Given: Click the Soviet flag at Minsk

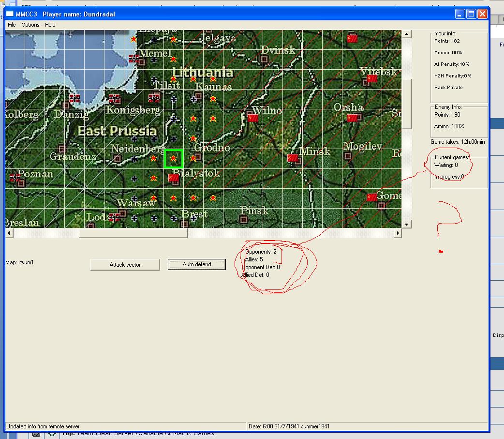Looking at the screenshot, I should (293, 158).
